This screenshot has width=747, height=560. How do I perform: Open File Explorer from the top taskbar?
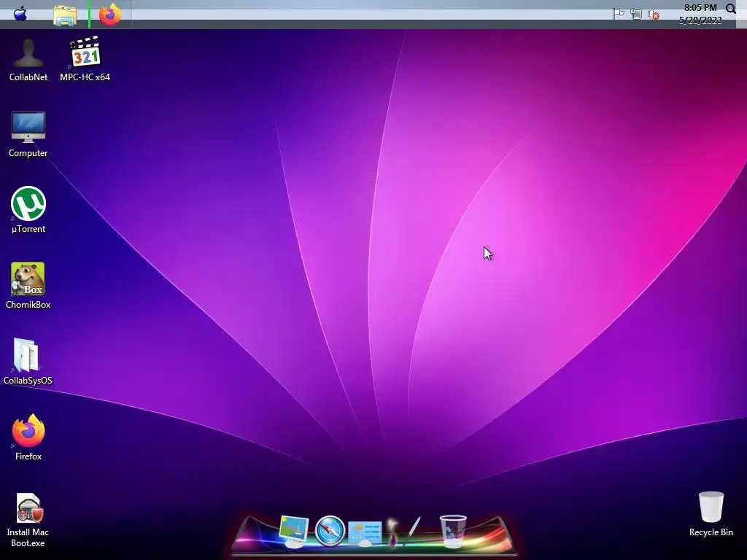[65, 15]
